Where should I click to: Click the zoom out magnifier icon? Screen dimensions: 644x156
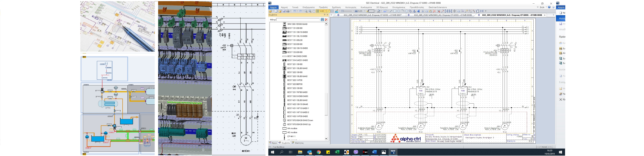pyautogui.click(x=306, y=11)
